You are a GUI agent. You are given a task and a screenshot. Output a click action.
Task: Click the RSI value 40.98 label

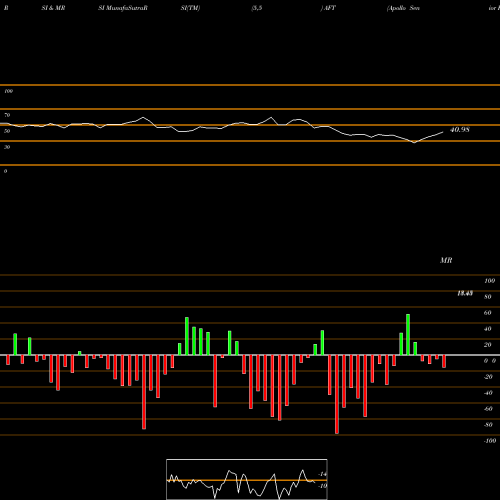(460, 130)
